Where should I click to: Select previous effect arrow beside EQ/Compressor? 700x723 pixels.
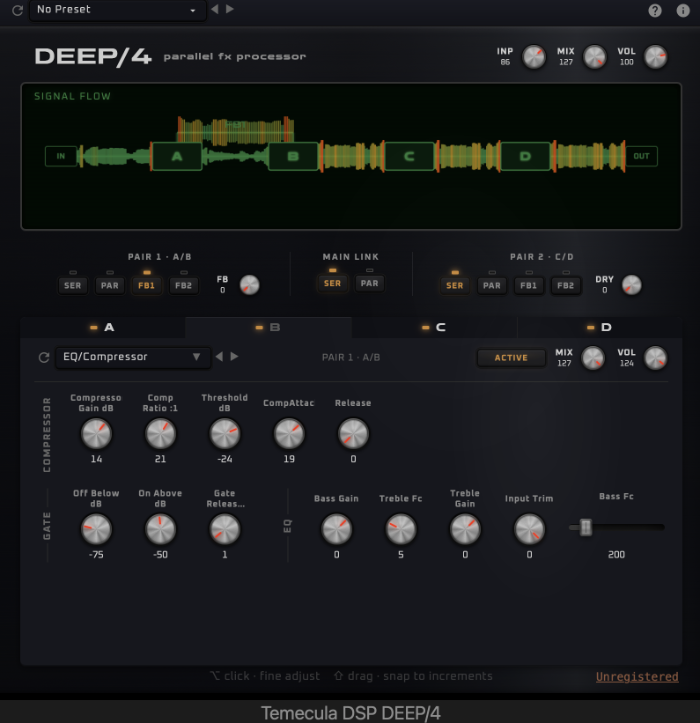pyautogui.click(x=219, y=356)
